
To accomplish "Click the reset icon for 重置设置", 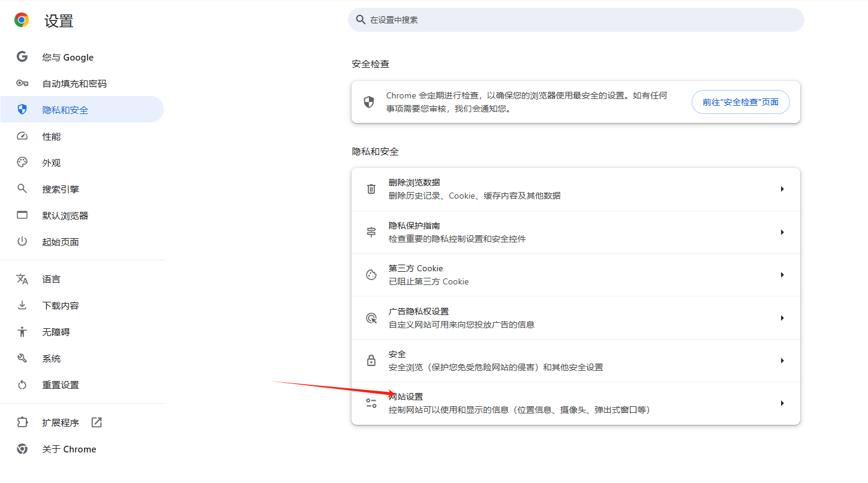I will click(x=22, y=385).
